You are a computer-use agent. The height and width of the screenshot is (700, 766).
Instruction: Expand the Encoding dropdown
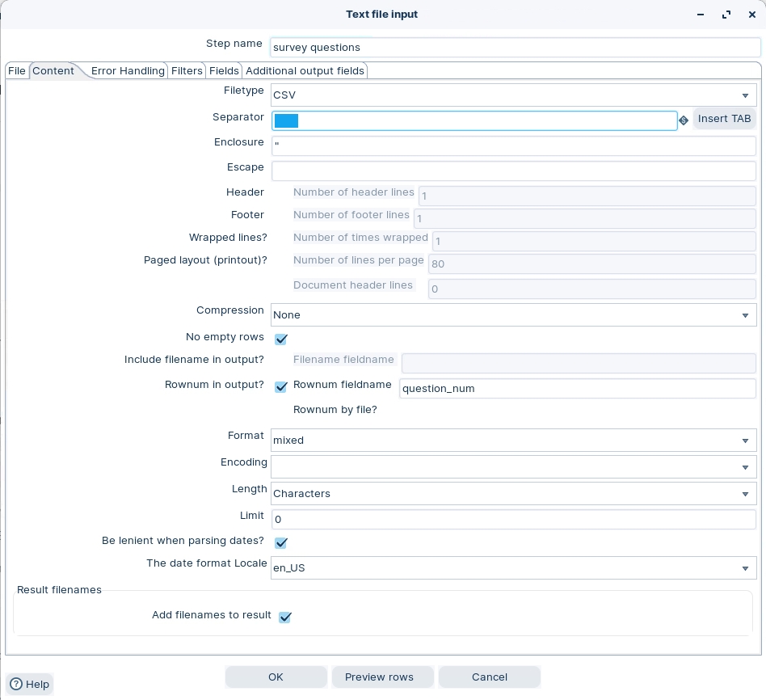click(745, 467)
